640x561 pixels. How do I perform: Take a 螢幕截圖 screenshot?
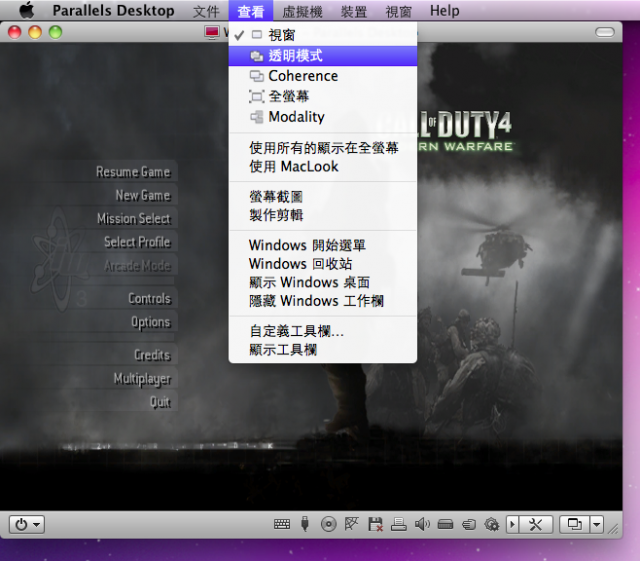click(x=323, y=196)
